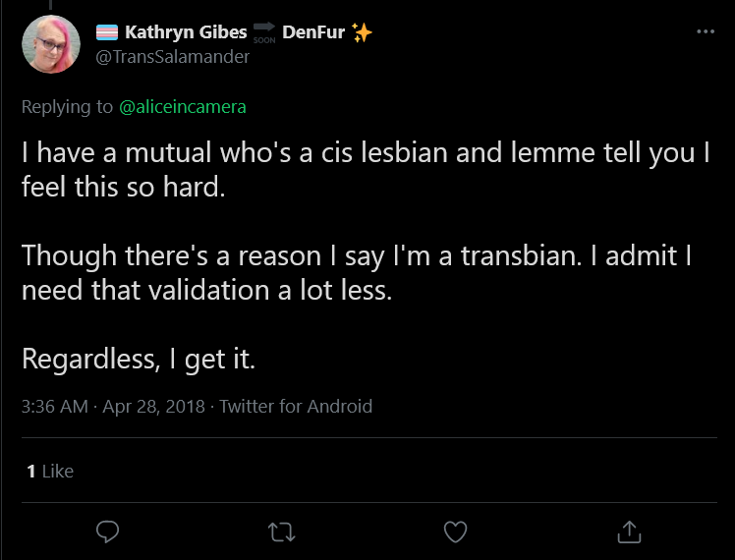Image resolution: width=735 pixels, height=560 pixels.
Task: Open the Kathryn Gibes display name
Action: click(186, 32)
